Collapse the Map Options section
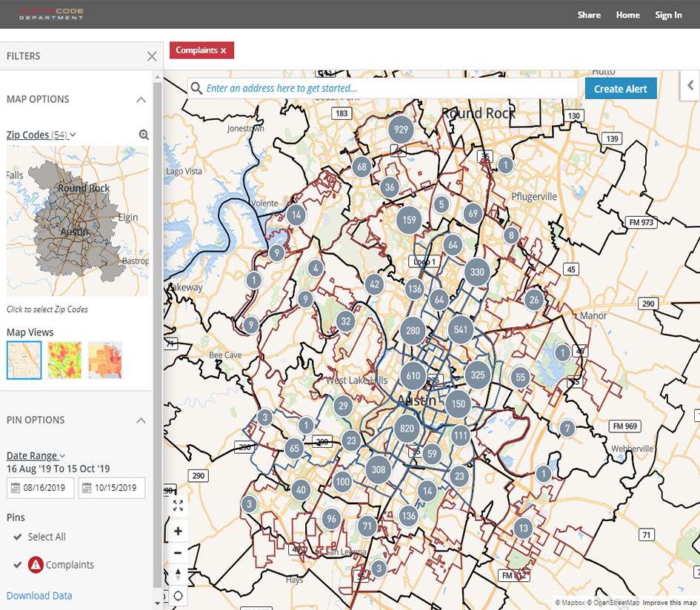 [x=141, y=99]
